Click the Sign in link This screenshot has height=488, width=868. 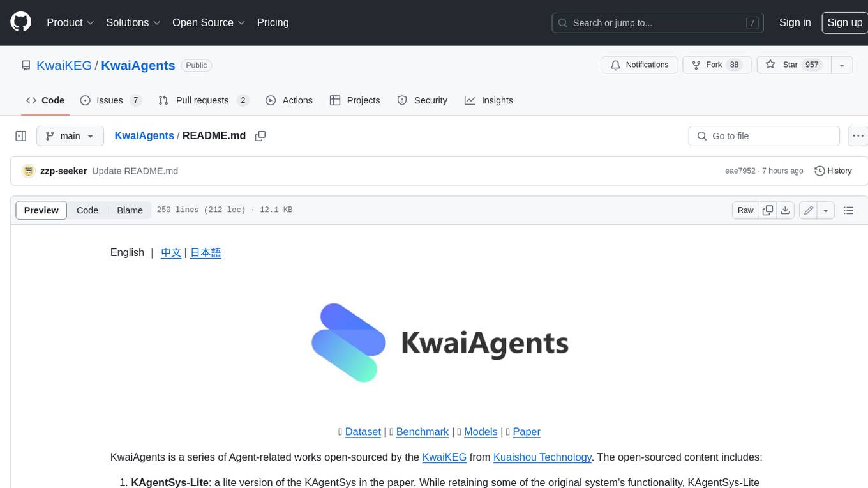coord(795,22)
